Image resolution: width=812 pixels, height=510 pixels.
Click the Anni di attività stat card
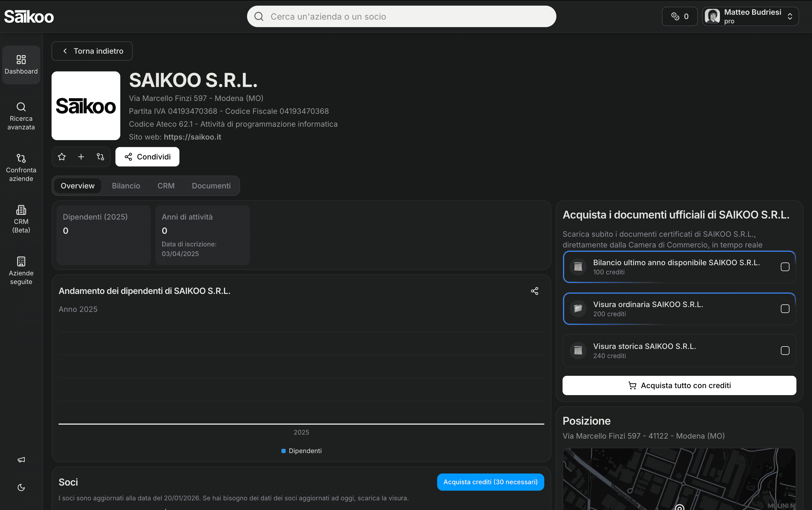point(202,235)
